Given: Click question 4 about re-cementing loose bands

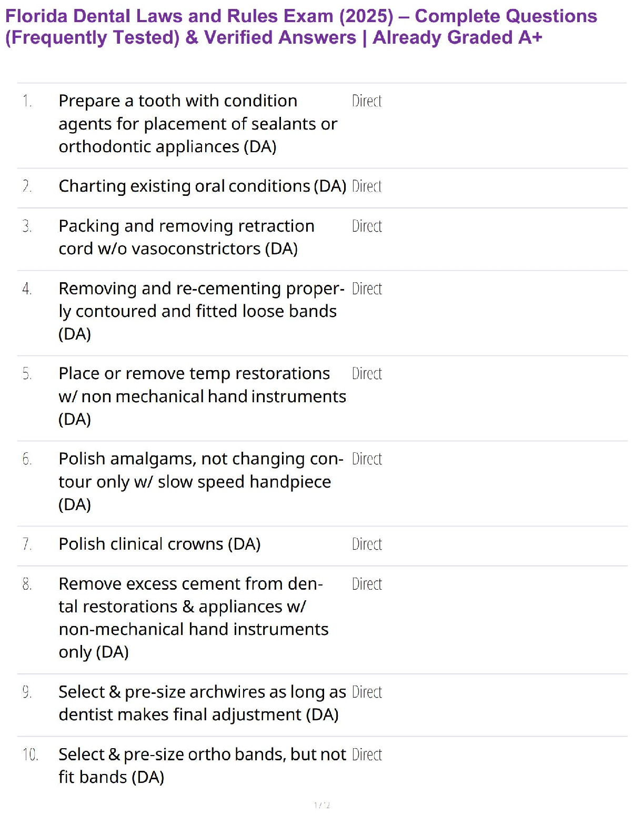Looking at the screenshot, I should pyautogui.click(x=202, y=311).
